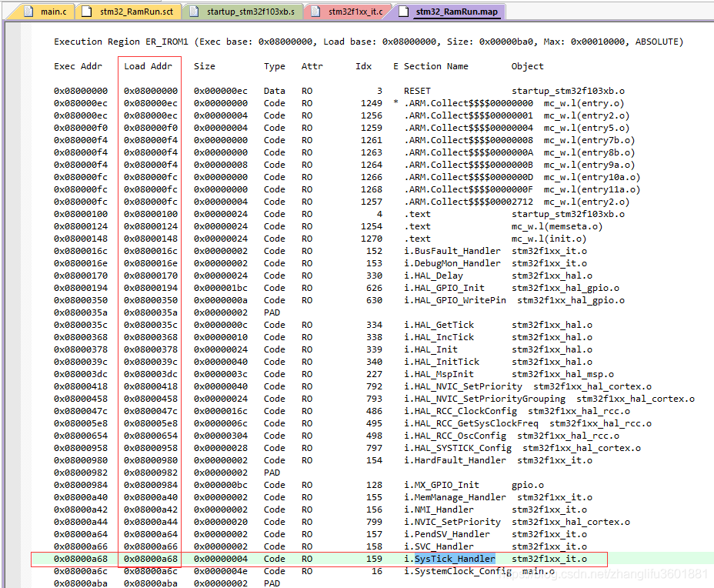Click 'i.HardFault_Handler' section name
714x588 pixels.
tap(455, 459)
